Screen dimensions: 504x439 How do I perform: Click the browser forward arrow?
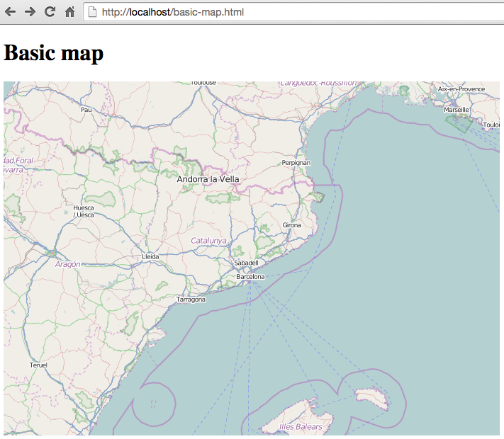coord(30,12)
